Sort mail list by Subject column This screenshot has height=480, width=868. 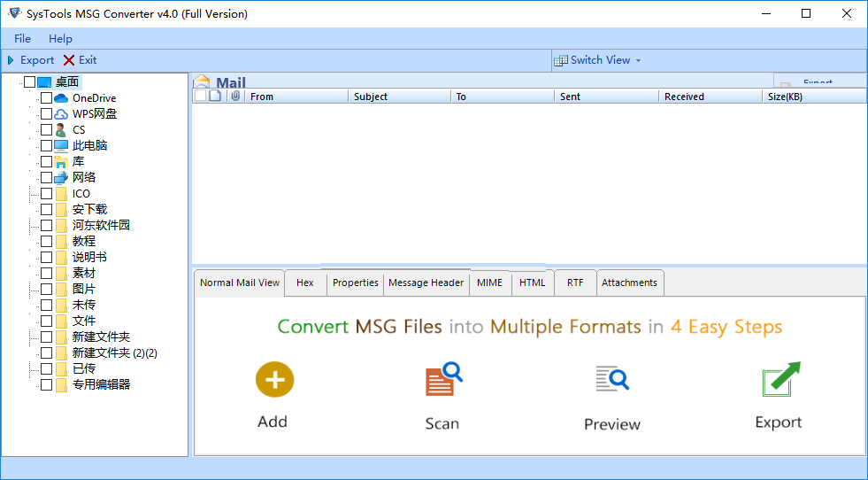pyautogui.click(x=371, y=97)
